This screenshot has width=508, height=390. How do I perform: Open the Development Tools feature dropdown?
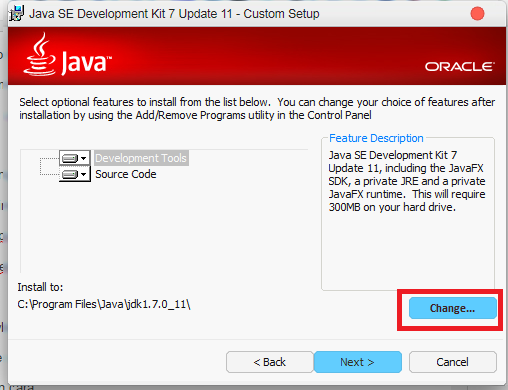[75, 158]
